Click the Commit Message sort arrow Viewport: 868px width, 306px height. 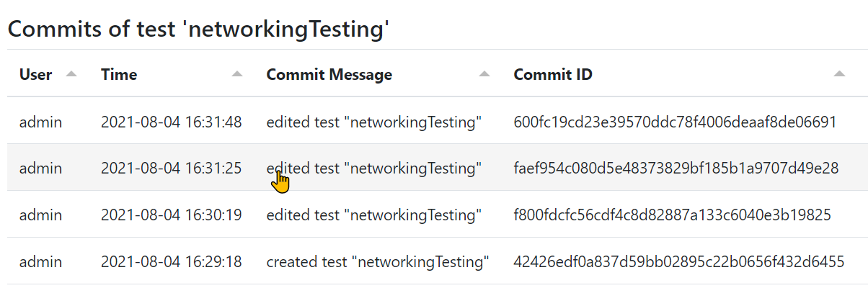coord(484,74)
